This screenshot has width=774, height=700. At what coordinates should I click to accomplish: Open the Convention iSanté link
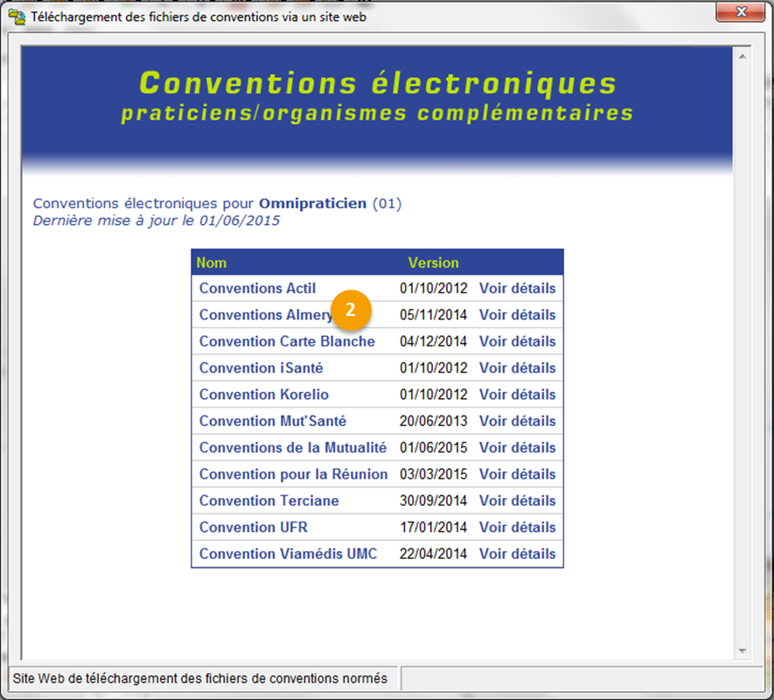(261, 368)
